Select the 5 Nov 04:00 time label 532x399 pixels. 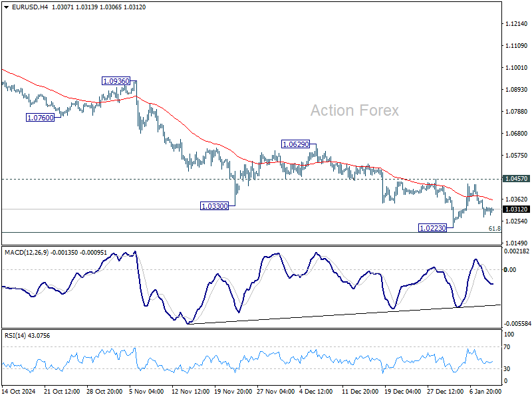pos(146,392)
